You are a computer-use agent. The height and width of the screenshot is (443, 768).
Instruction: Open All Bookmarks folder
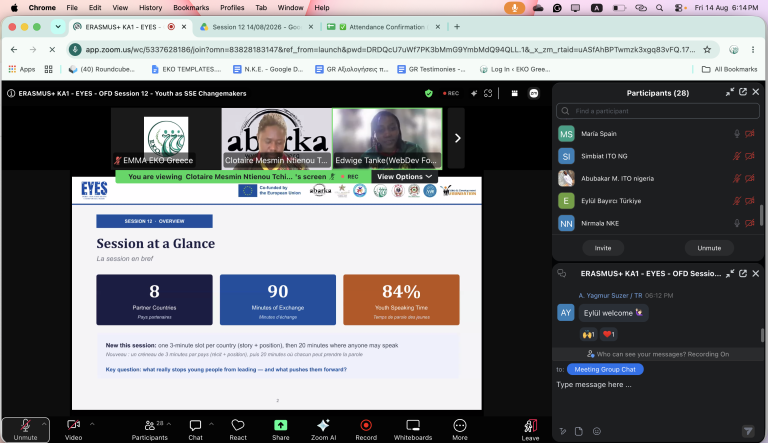click(x=729, y=70)
